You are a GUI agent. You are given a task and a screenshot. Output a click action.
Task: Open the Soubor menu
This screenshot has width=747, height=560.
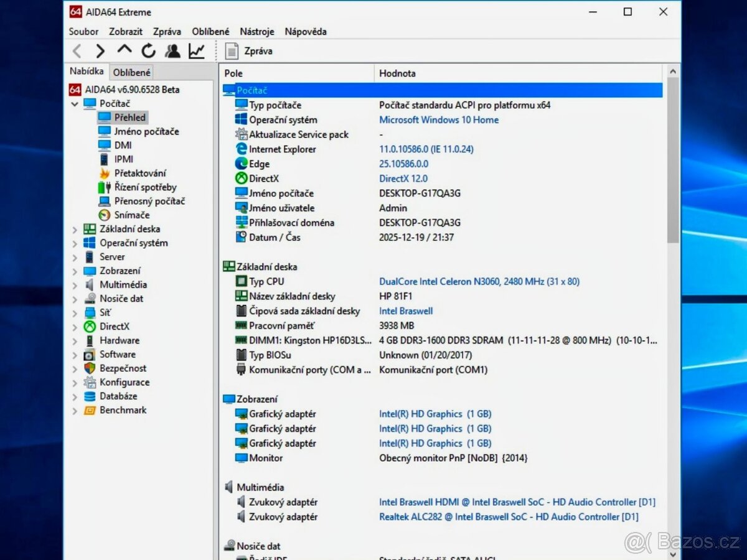84,31
